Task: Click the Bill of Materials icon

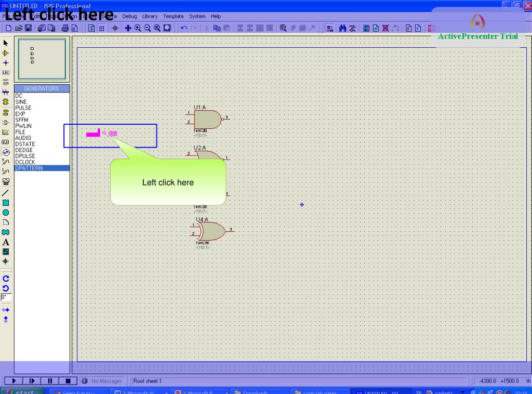Action: pos(408,28)
